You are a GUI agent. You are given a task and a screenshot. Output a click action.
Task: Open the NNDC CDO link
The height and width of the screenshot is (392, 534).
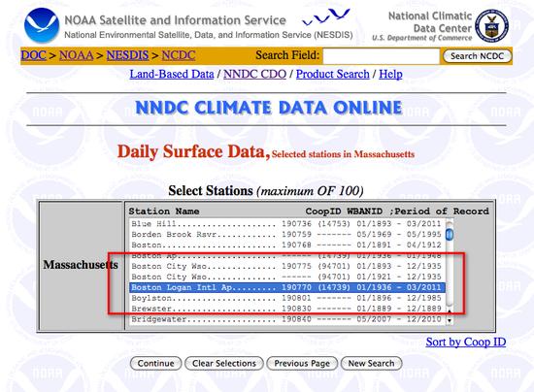point(254,74)
